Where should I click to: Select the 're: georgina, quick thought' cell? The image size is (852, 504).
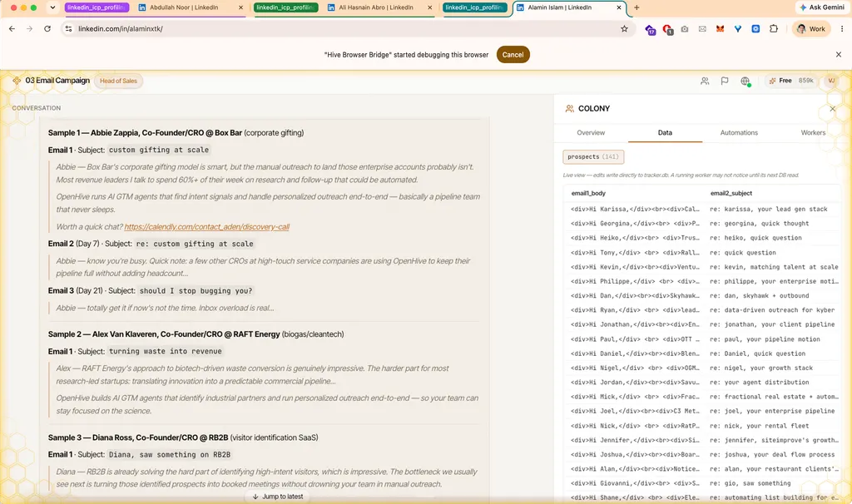[x=759, y=224]
